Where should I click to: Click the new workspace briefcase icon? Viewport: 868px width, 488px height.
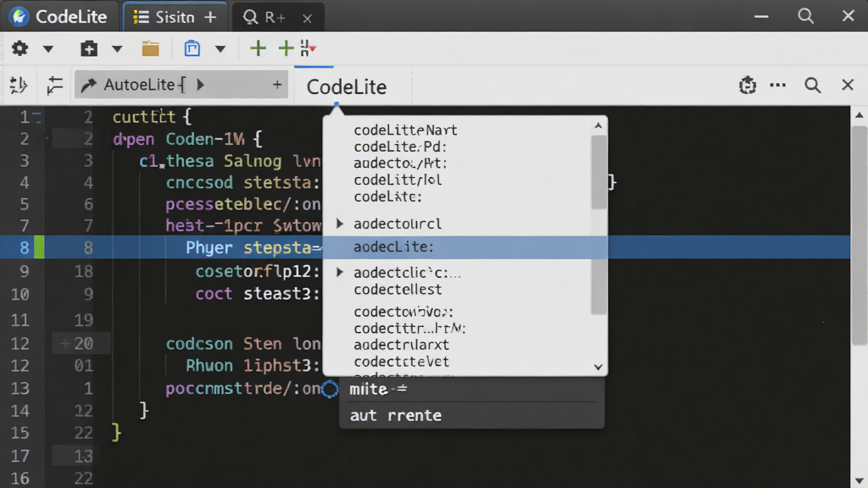pos(88,48)
